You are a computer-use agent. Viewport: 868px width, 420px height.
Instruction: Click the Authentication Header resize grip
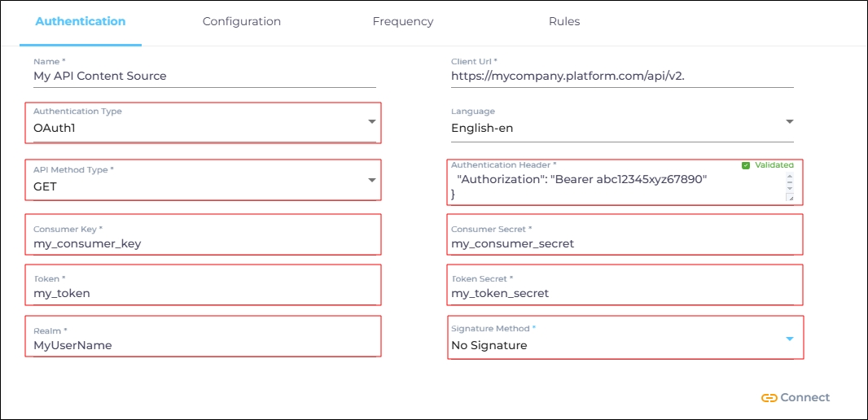coord(789,197)
